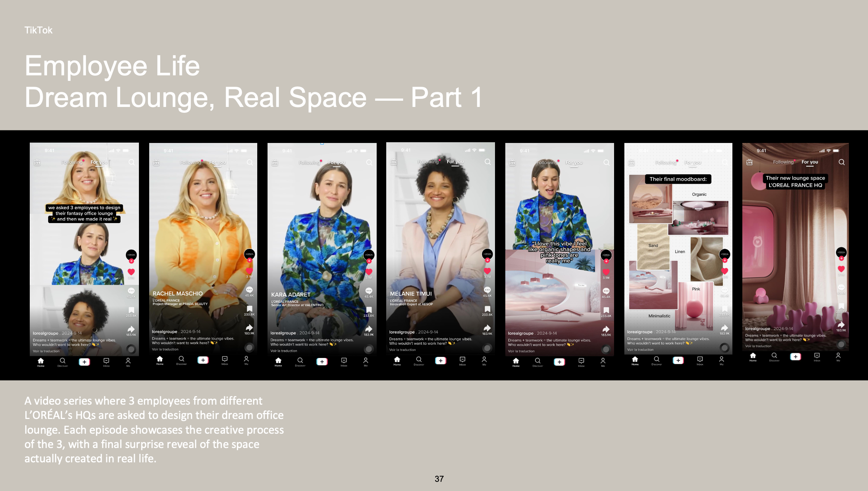The height and width of the screenshot is (491, 868).
Task: Open lorealgroupe username on third phone
Action: pos(283,333)
